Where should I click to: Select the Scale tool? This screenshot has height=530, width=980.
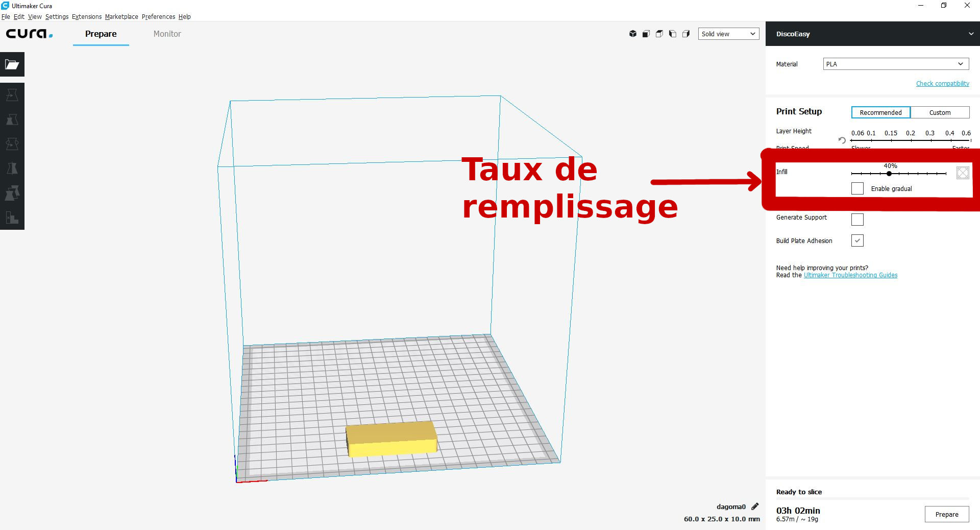[x=12, y=119]
